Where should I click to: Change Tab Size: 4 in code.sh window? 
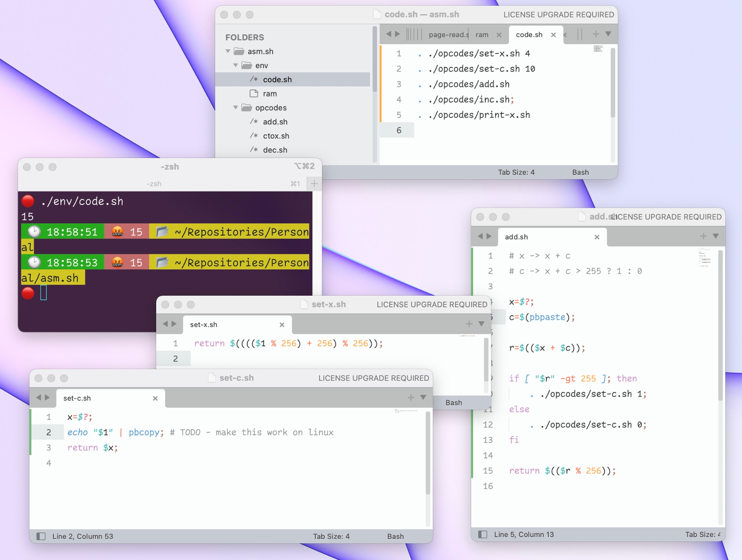click(516, 172)
